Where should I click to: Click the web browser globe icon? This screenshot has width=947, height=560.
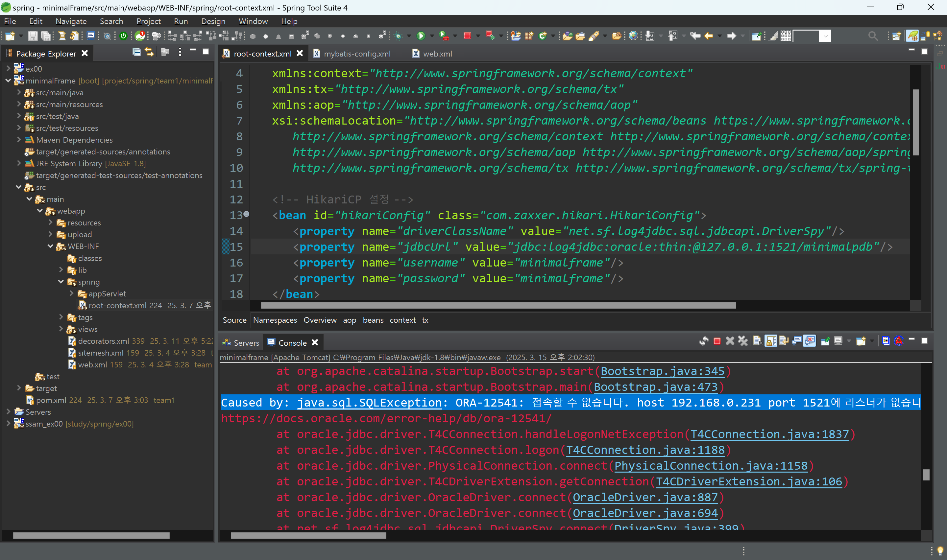[633, 36]
